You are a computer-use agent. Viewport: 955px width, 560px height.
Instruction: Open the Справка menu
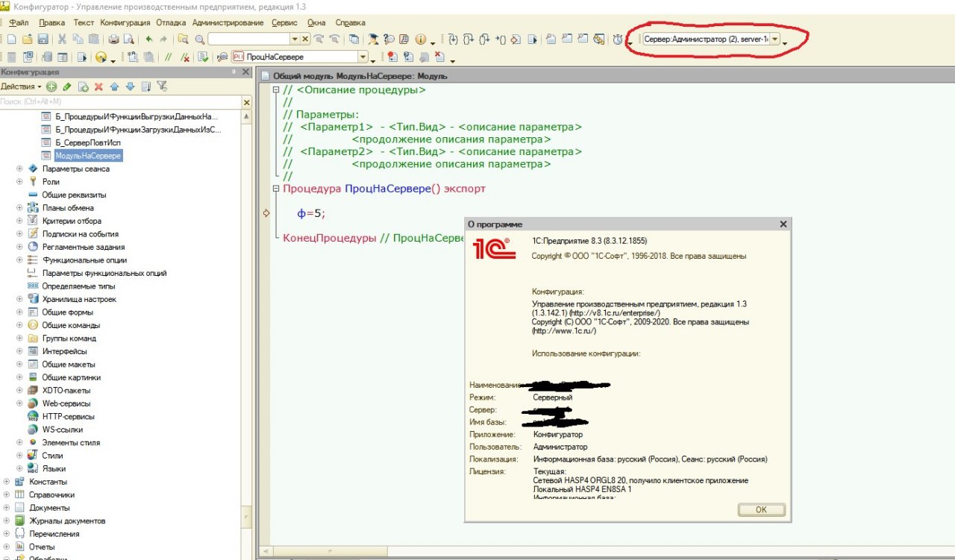point(351,22)
